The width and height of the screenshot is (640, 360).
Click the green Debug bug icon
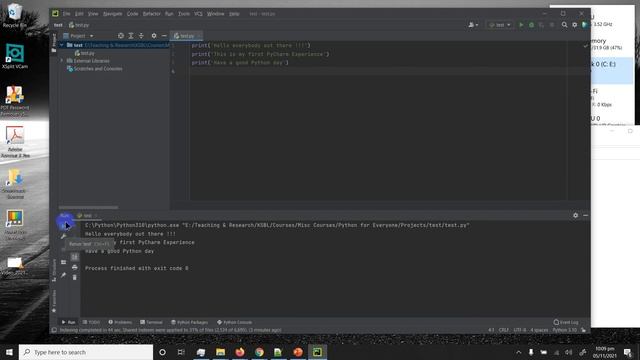click(x=531, y=25)
